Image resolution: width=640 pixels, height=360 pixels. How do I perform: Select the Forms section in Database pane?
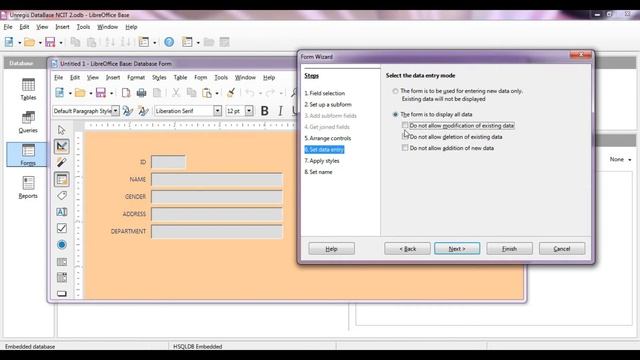(28, 154)
